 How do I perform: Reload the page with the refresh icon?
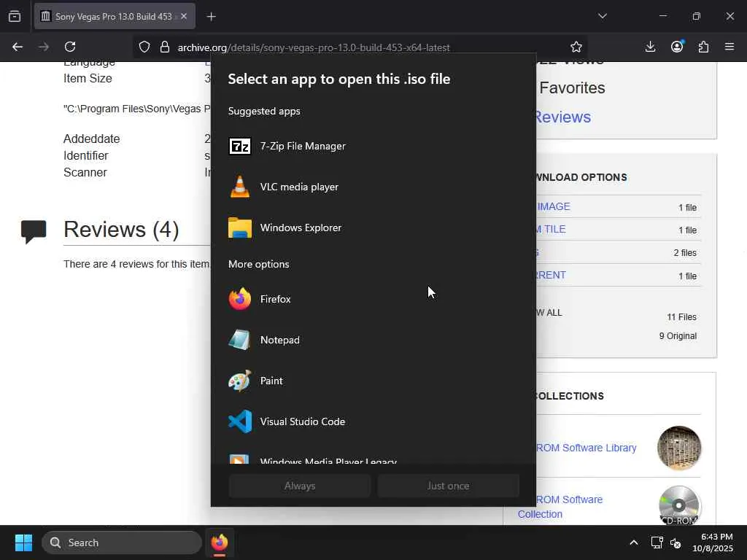pos(70,47)
